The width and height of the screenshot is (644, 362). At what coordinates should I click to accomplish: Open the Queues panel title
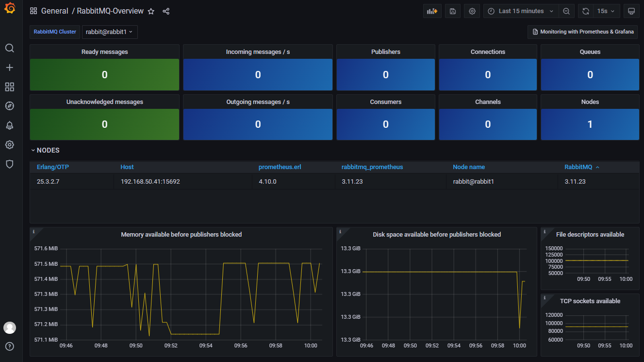click(590, 52)
